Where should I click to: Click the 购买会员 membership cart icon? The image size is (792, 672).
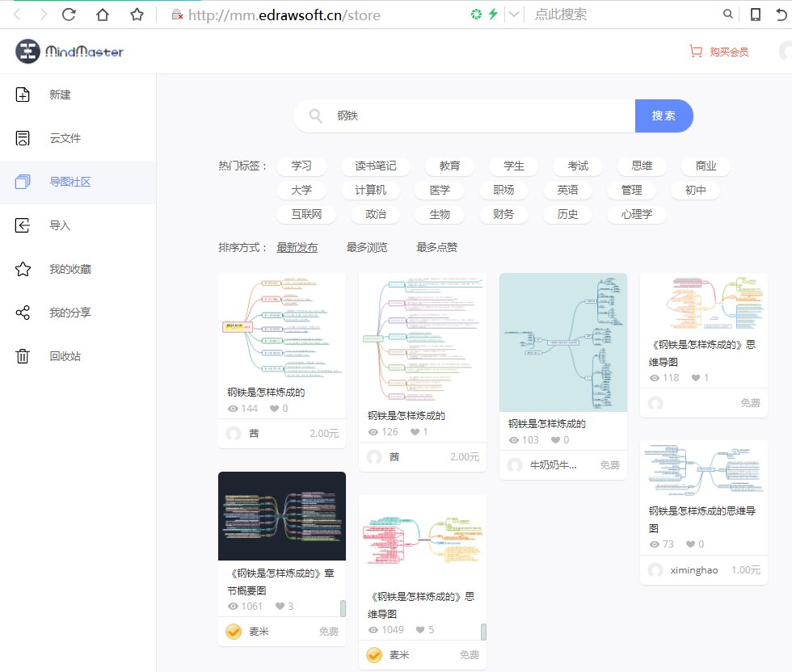pos(696,50)
